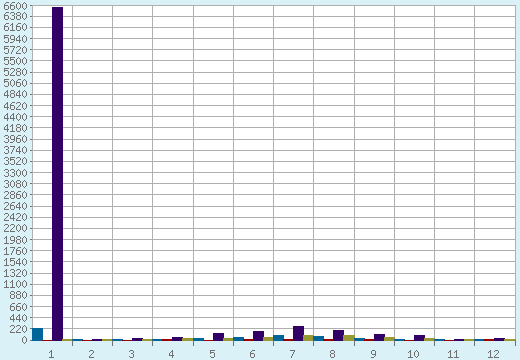Select the blue bar in month 7
Image resolution: width=520 pixels, height=360 pixels.
point(278,338)
